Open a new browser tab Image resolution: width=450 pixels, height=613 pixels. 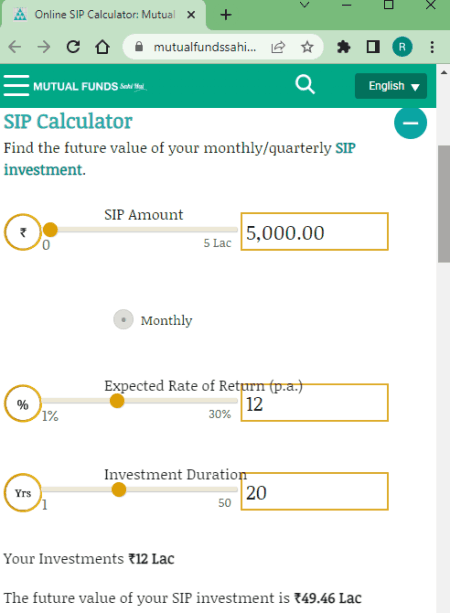click(x=226, y=15)
